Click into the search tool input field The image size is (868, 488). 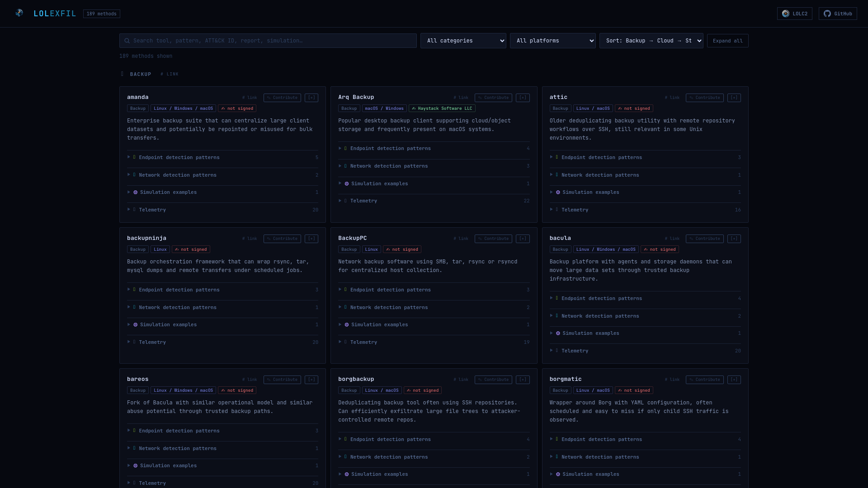coord(271,41)
